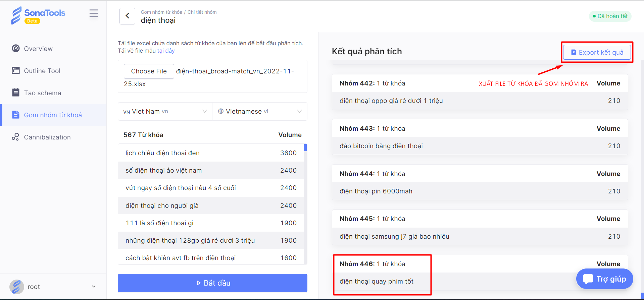The image size is (644, 300).
Task: Click 'đào bitcoin bằng điện thoại' row
Action: click(480, 146)
